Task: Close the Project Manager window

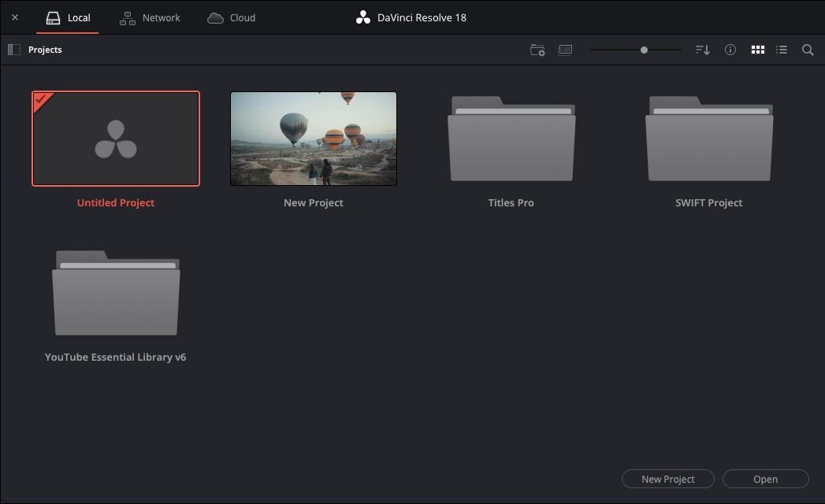Action: coord(15,17)
